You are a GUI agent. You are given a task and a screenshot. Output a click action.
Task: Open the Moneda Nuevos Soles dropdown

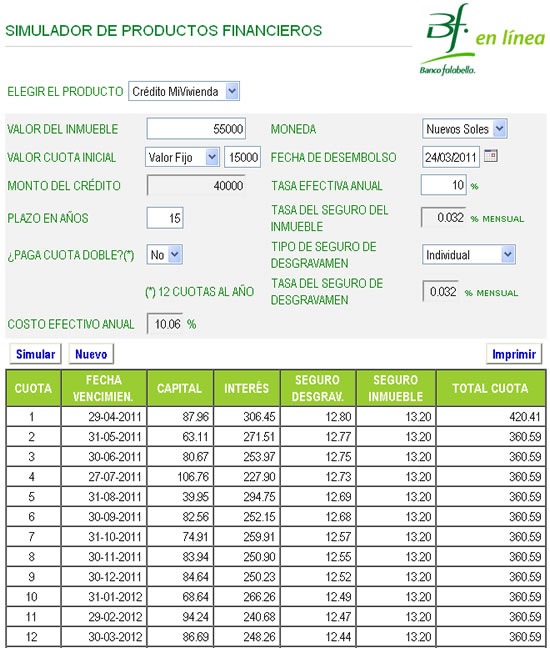(464, 129)
